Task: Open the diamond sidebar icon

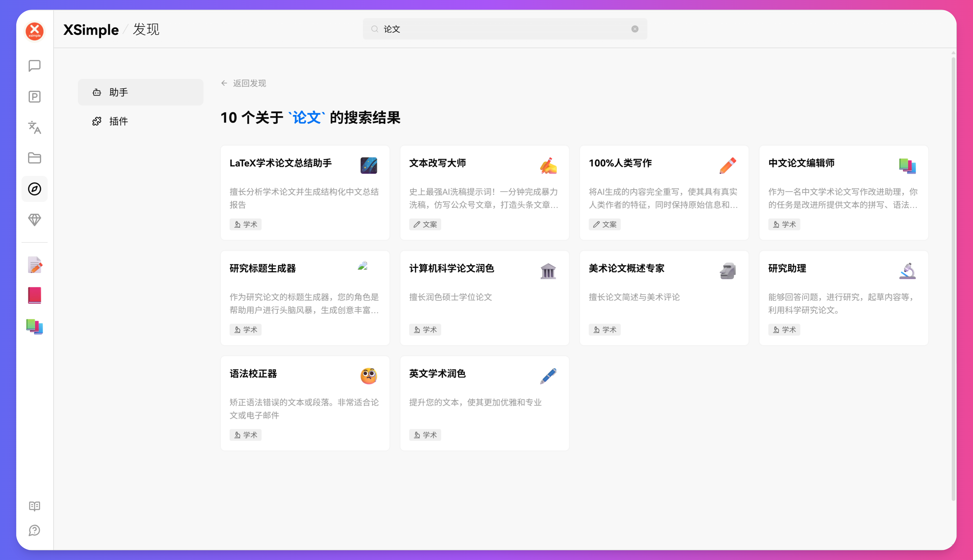Action: coord(35,220)
